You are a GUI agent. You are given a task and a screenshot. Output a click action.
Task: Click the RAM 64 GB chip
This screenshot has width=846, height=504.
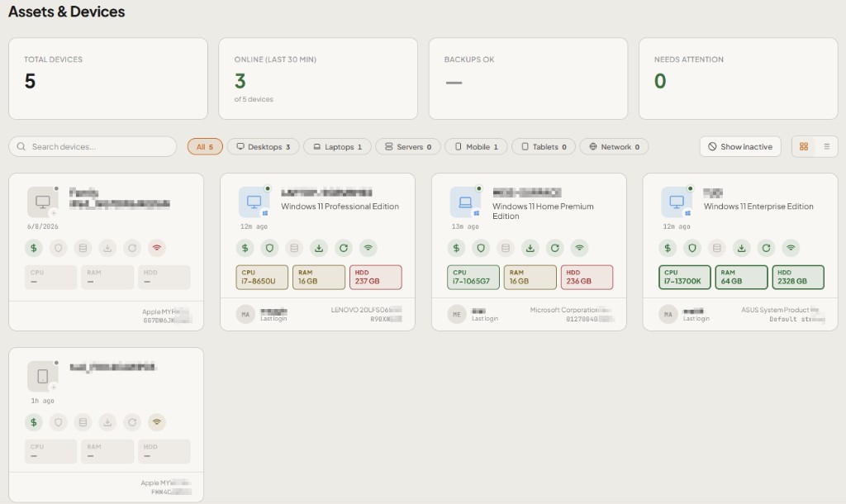tap(741, 277)
